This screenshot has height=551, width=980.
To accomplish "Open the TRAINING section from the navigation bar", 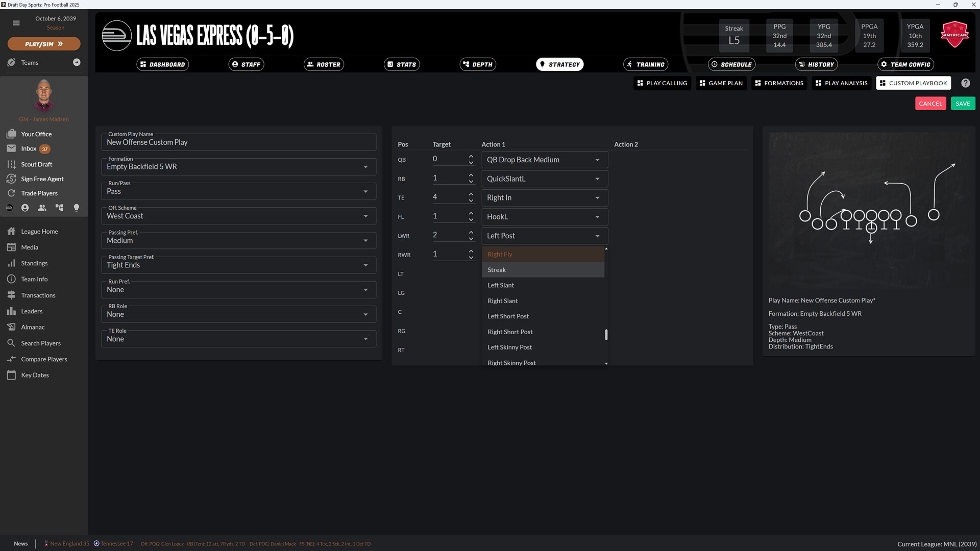I will pos(646,64).
